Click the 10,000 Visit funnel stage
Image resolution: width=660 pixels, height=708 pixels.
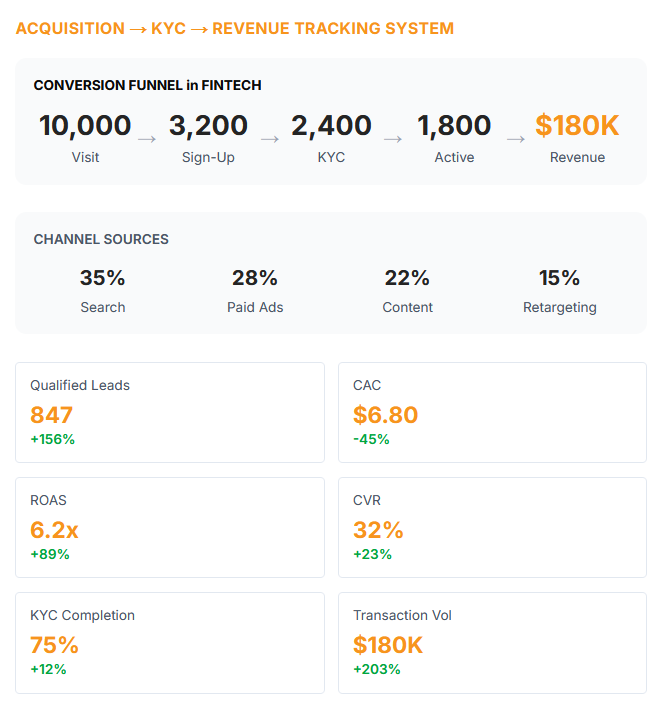(x=85, y=137)
